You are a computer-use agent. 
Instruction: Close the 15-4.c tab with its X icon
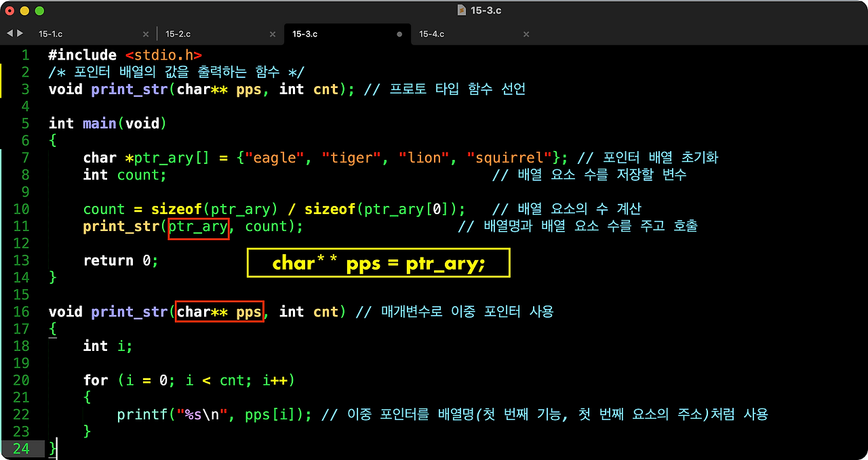click(x=526, y=33)
